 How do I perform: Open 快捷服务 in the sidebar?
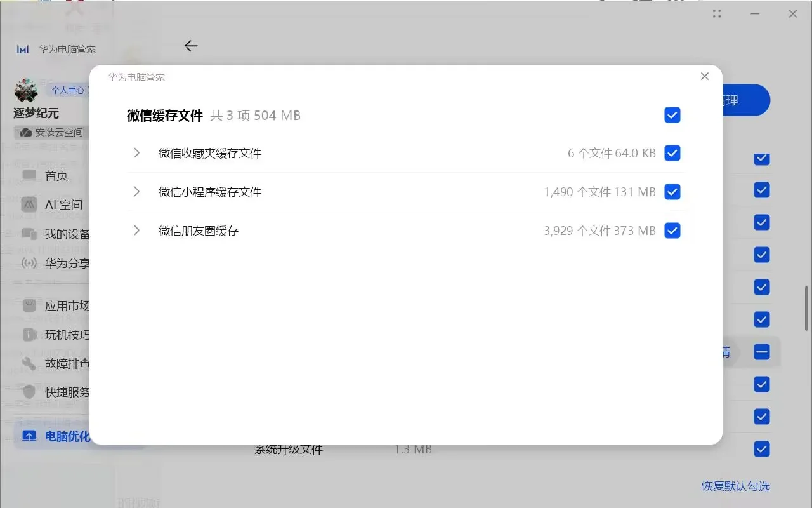point(56,392)
